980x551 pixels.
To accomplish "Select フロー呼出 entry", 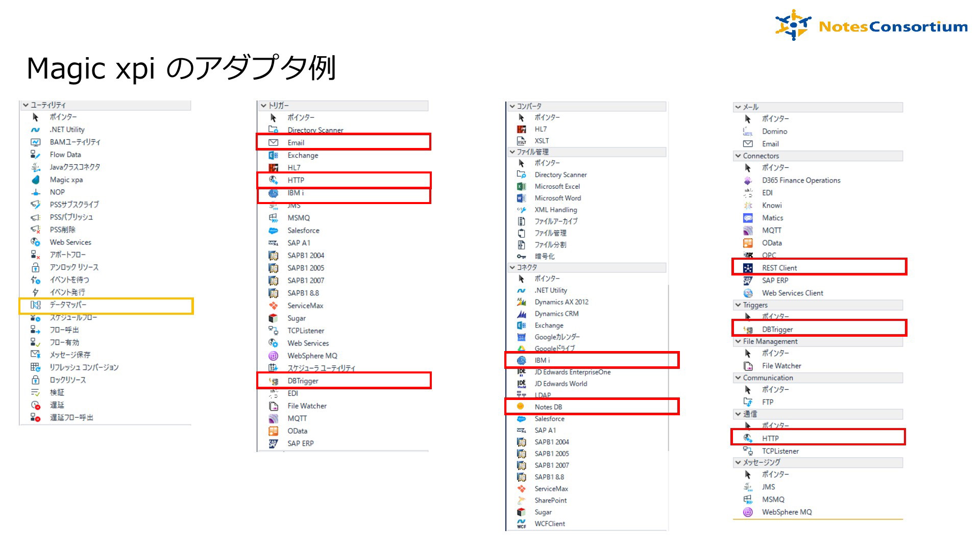I will pos(64,330).
